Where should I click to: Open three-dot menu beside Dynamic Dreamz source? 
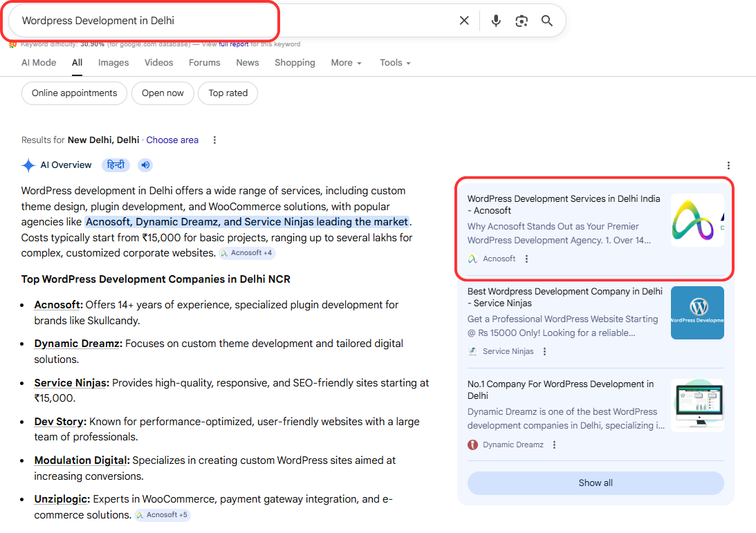point(555,445)
